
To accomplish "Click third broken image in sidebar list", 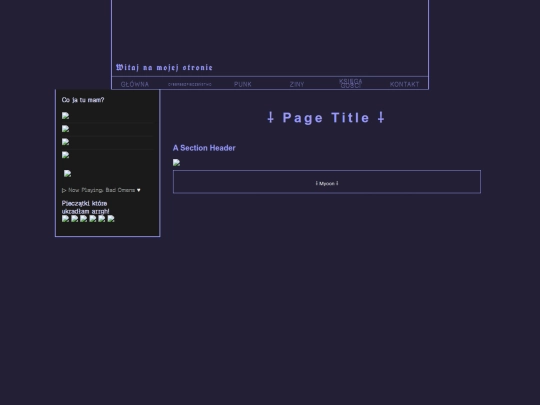I will (x=65, y=142).
